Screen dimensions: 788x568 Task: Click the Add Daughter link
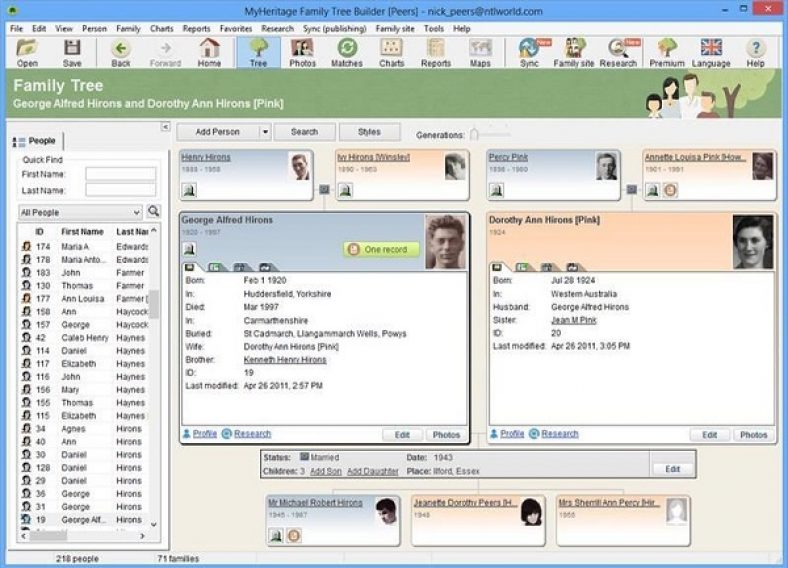click(372, 471)
